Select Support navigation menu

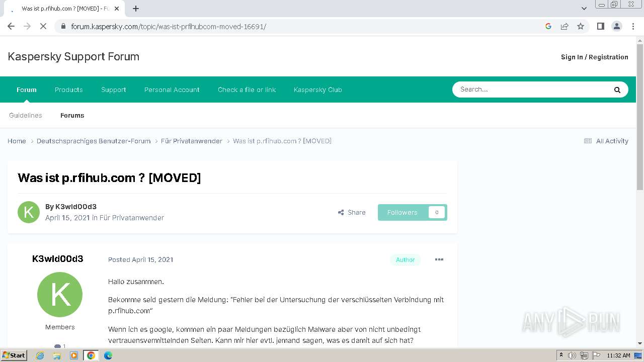click(x=114, y=89)
